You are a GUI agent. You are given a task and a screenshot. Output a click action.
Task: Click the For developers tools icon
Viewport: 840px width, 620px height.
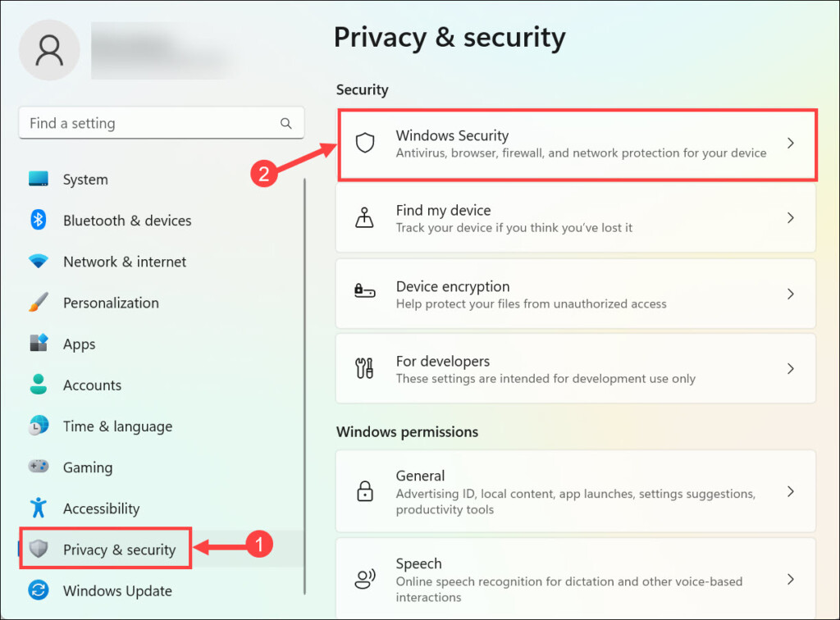[x=364, y=369]
